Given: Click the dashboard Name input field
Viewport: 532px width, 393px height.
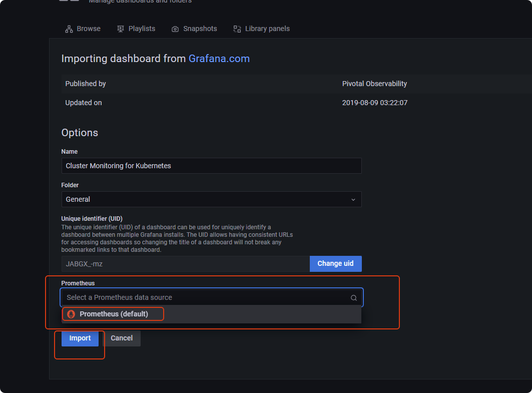Looking at the screenshot, I should click(211, 166).
